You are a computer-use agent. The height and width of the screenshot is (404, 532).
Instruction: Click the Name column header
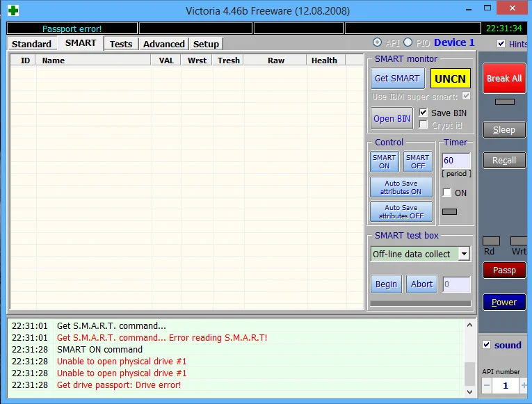coord(93,60)
